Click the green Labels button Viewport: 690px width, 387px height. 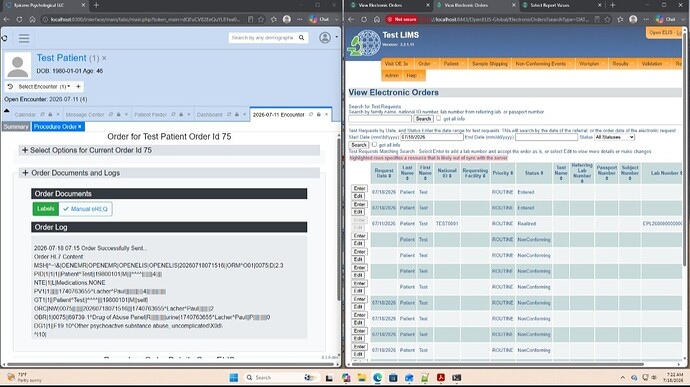46,209
